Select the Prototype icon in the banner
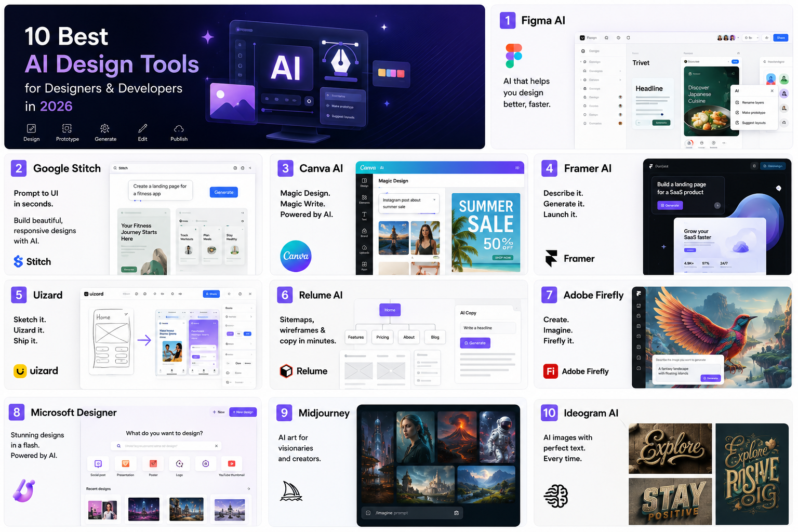 coord(67,128)
